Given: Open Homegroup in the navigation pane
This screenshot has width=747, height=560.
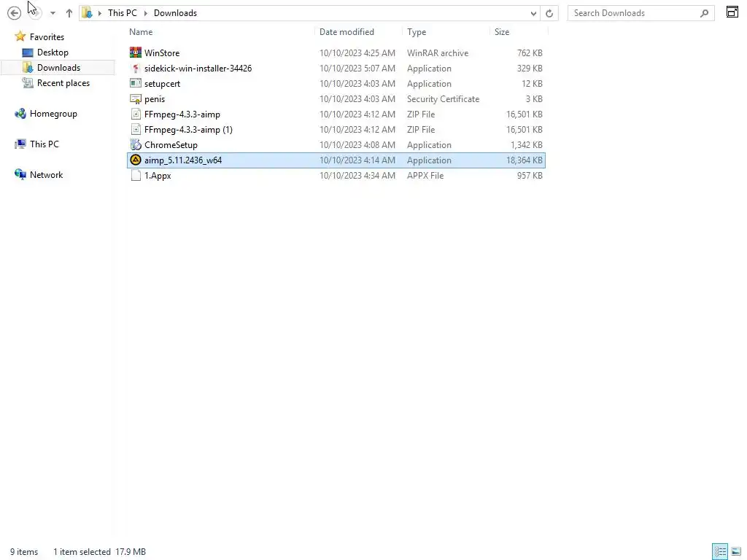Looking at the screenshot, I should coord(53,113).
